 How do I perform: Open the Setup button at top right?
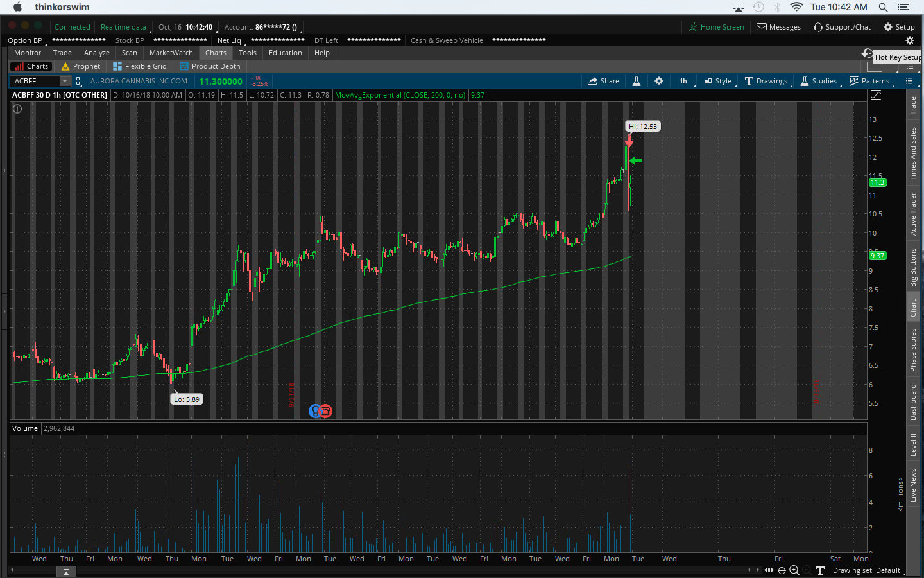click(x=899, y=27)
